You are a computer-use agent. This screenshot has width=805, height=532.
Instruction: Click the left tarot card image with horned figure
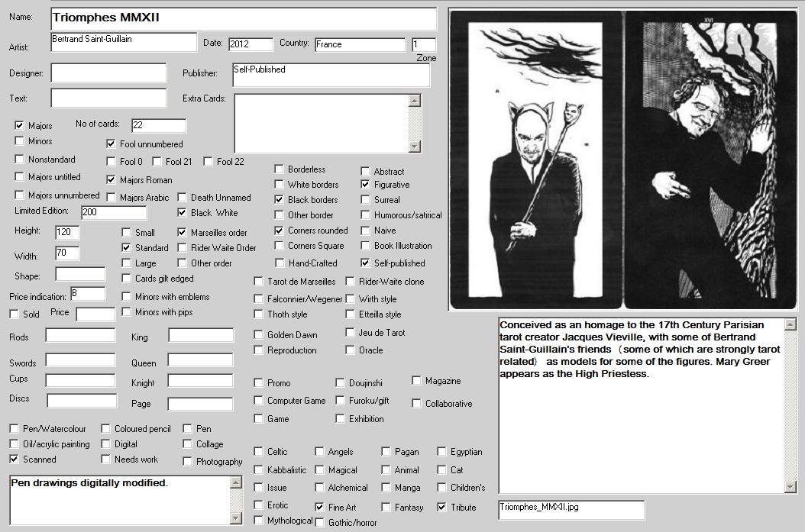tap(536, 160)
